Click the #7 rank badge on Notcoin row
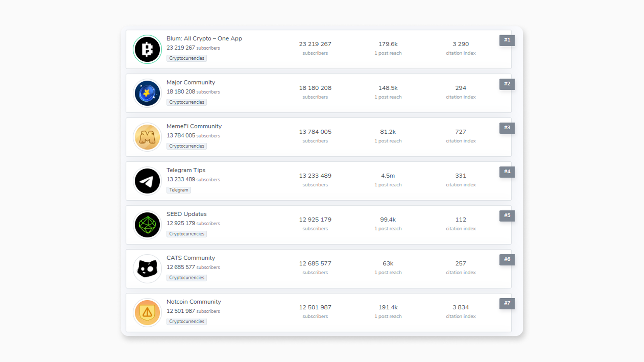Viewport: 644px width, 362px height. (507, 304)
